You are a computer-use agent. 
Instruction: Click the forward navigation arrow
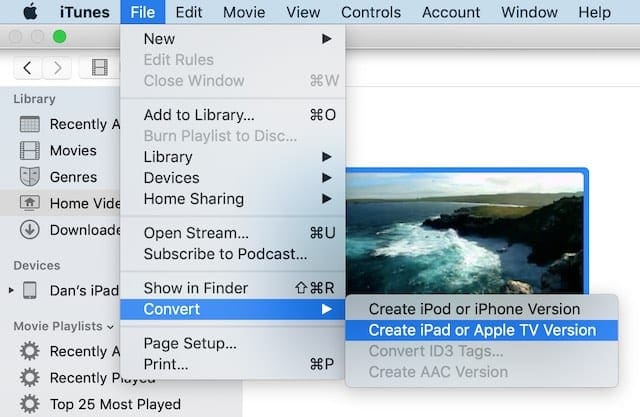[x=60, y=68]
